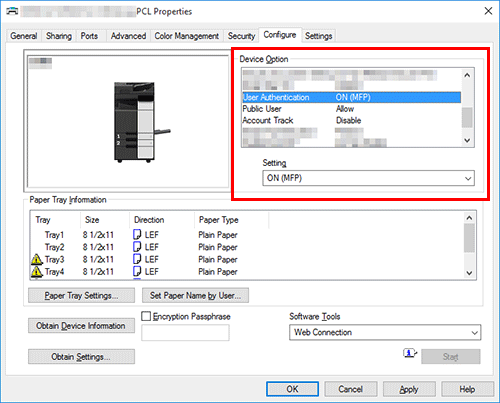Image resolution: width=500 pixels, height=403 pixels.
Task: Click Device Option list scroll down arrow
Action: [467, 141]
